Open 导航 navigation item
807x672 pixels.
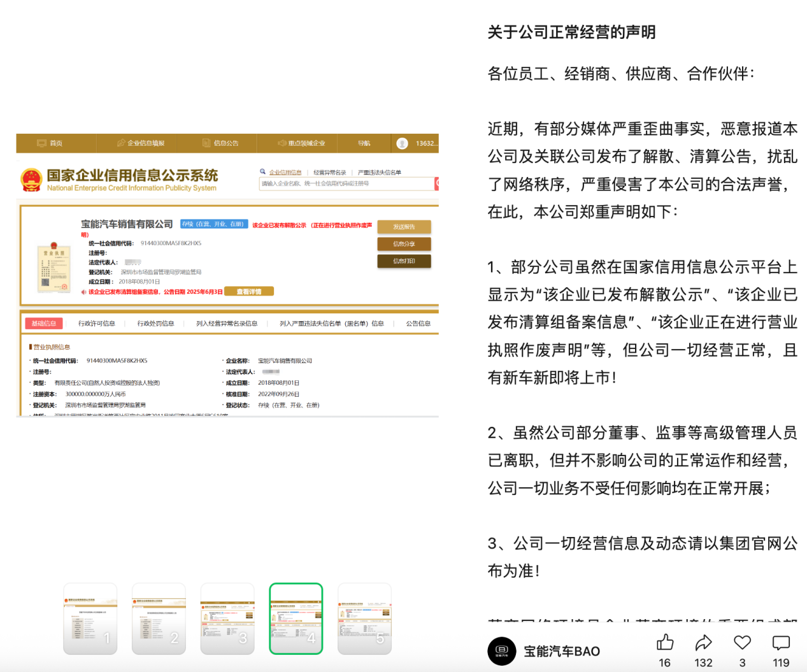pyautogui.click(x=364, y=143)
